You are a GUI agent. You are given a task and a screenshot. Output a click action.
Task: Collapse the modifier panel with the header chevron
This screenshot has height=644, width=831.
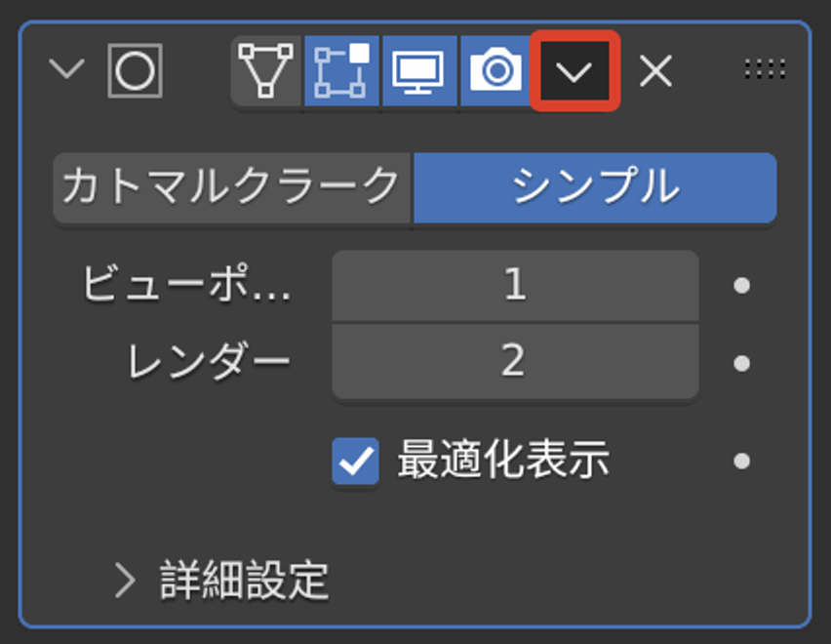[x=66, y=69]
